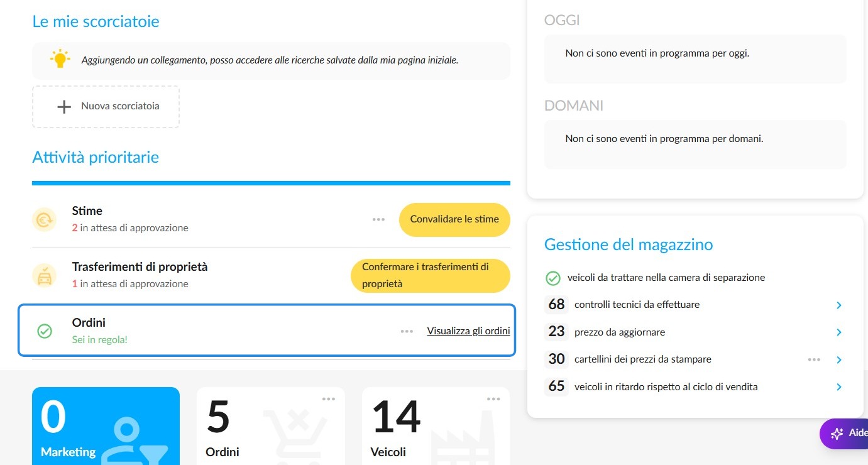The width and height of the screenshot is (868, 465).
Task: Open three-dots menu in Stime row
Action: tap(378, 219)
